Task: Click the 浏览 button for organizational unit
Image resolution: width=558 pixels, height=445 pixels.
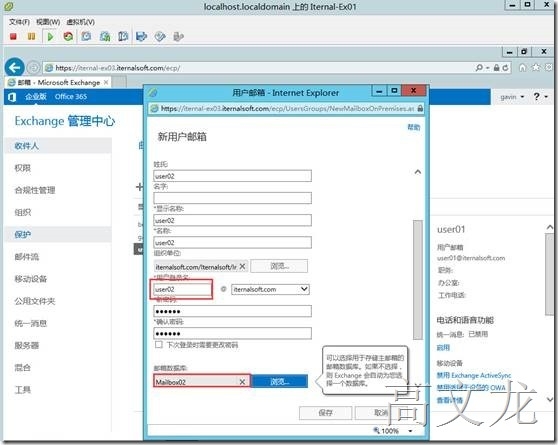Action: coord(279,266)
